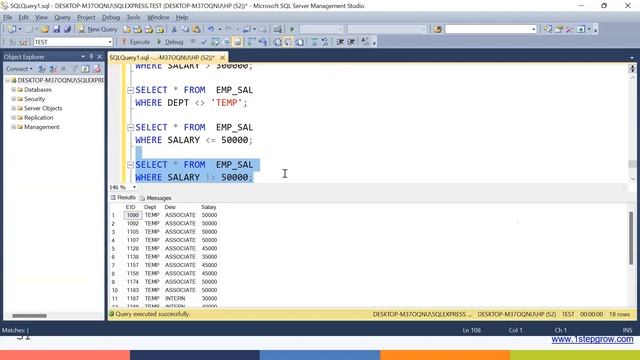Open the Project menu
640x360 pixels.
tap(86, 17)
